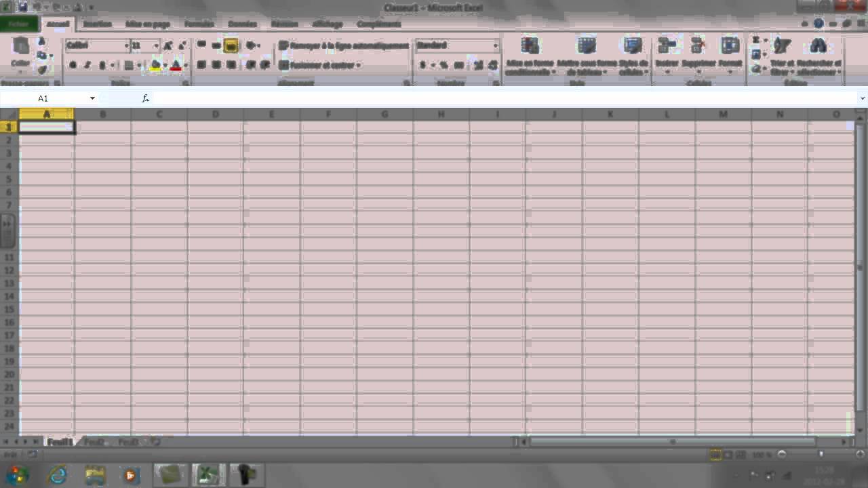Click the Somme sigma icon
The image size is (868, 488).
coord(756,41)
